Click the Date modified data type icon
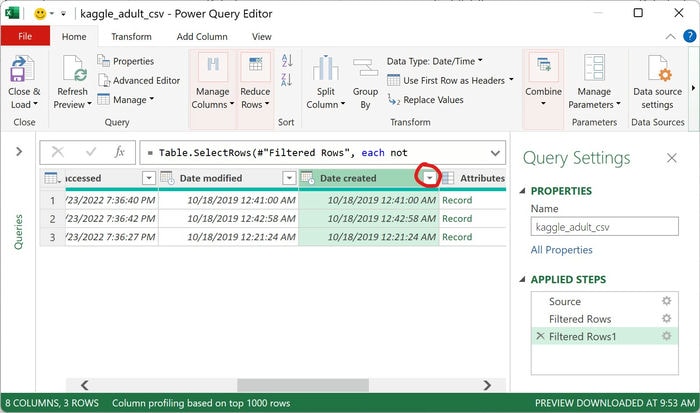 (167, 178)
